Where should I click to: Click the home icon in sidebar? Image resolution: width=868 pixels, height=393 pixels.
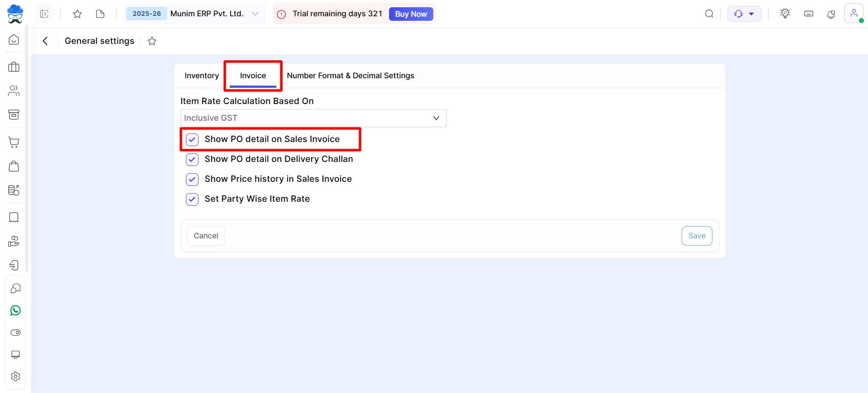click(14, 40)
